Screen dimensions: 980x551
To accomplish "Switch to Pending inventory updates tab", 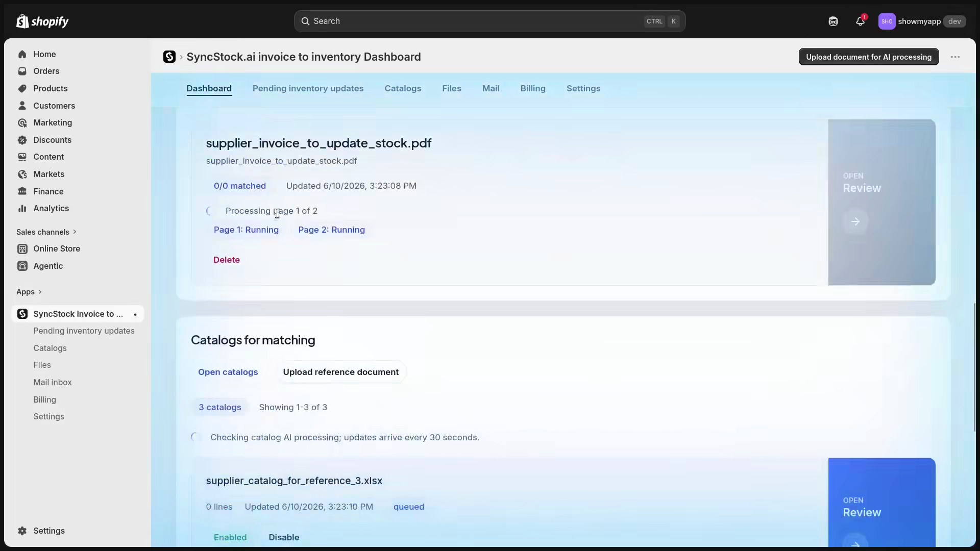I will pyautogui.click(x=308, y=89).
